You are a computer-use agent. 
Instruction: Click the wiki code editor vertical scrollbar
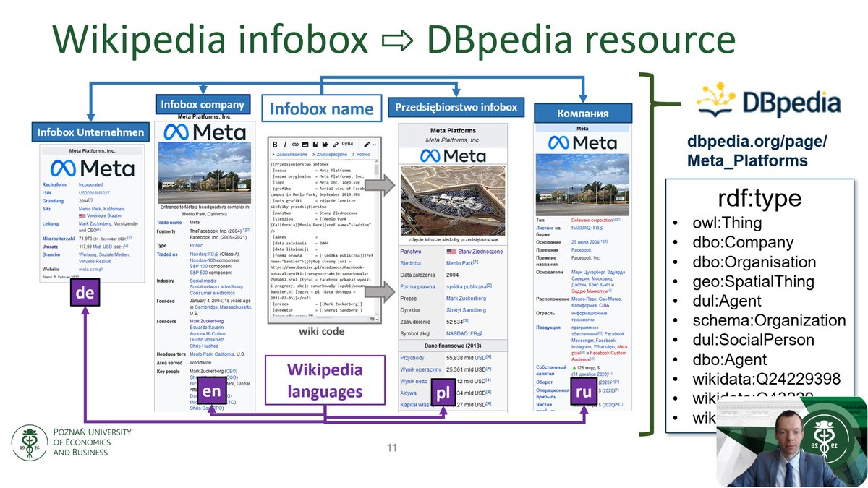[376, 239]
